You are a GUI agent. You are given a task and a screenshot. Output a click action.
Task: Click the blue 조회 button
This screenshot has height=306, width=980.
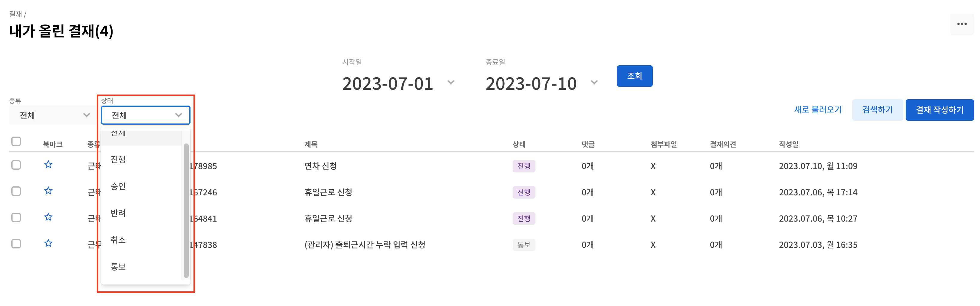[x=635, y=76]
